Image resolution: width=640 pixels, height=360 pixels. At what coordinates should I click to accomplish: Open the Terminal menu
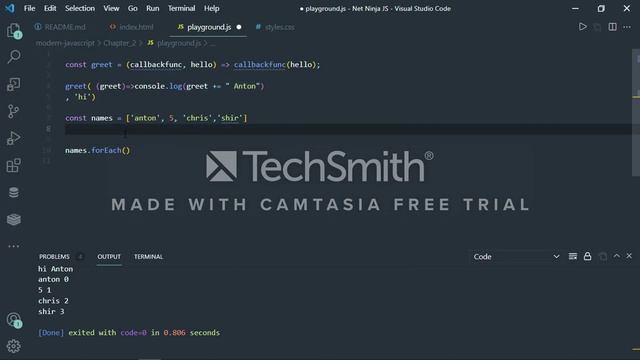click(181, 8)
